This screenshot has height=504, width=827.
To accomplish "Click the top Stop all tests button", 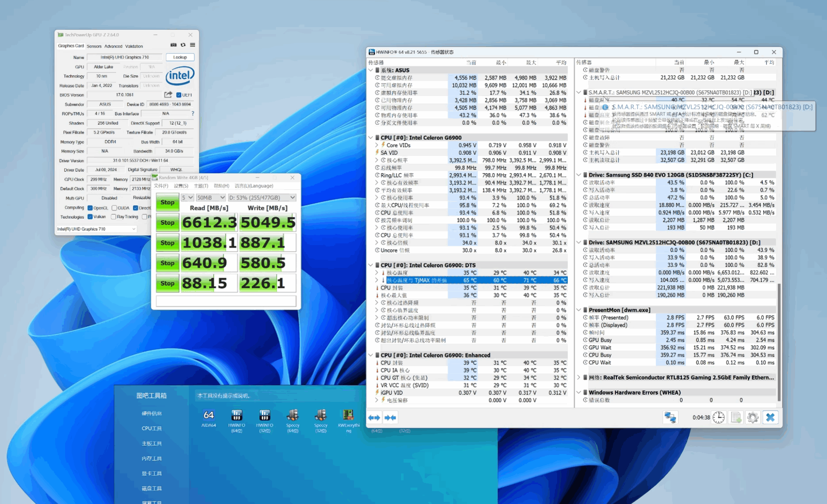I will tap(168, 202).
